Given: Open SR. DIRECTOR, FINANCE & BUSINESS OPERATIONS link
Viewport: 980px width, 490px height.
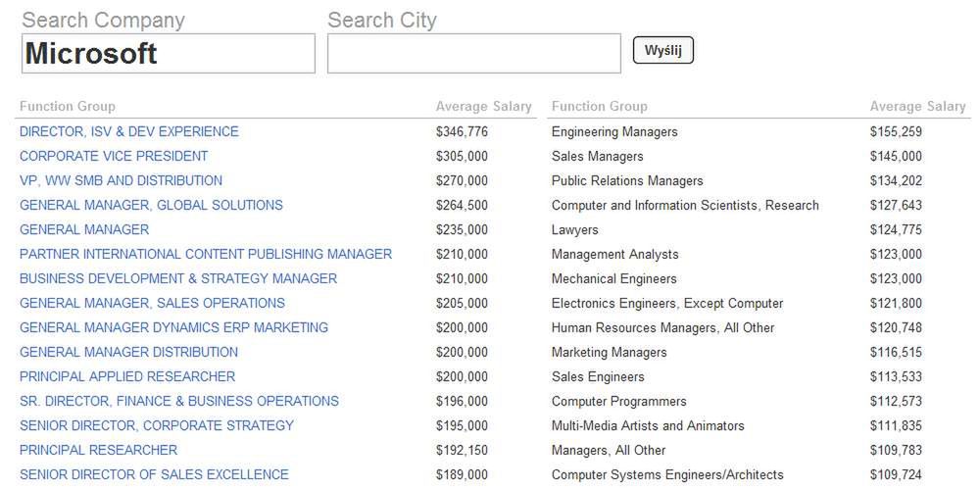Looking at the screenshot, I should coord(179,401).
